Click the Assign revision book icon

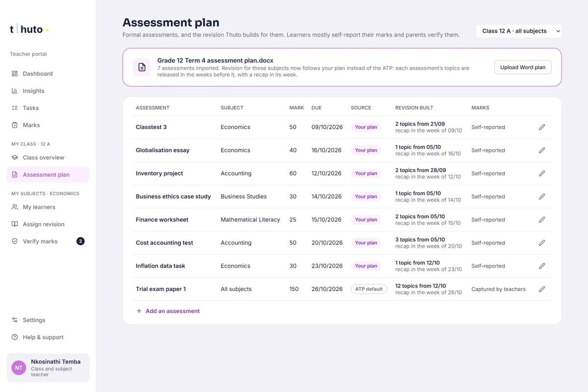pos(15,224)
